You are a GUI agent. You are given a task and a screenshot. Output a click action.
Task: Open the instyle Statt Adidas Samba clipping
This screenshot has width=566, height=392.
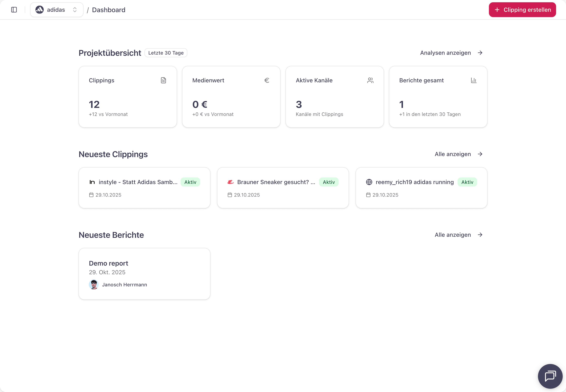(138, 182)
